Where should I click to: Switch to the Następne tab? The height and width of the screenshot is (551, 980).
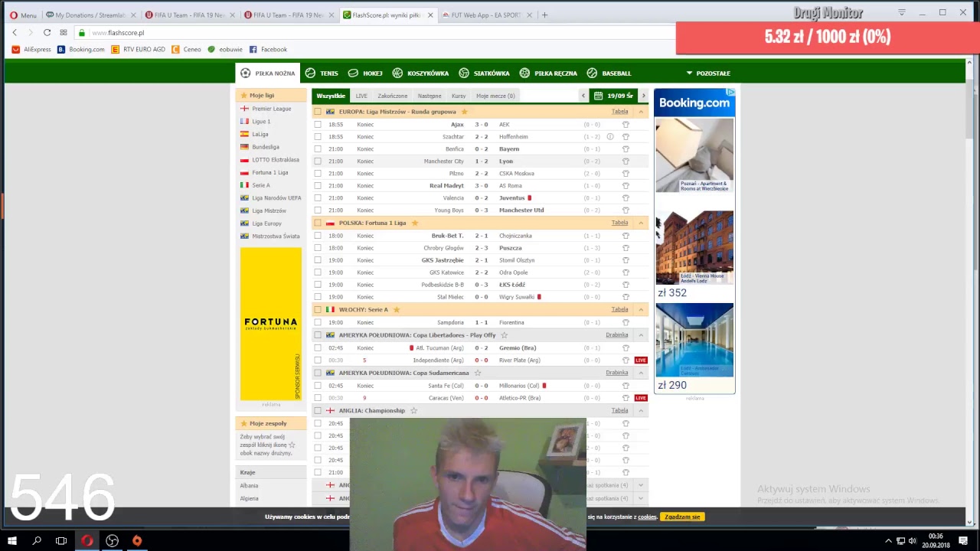click(x=430, y=96)
